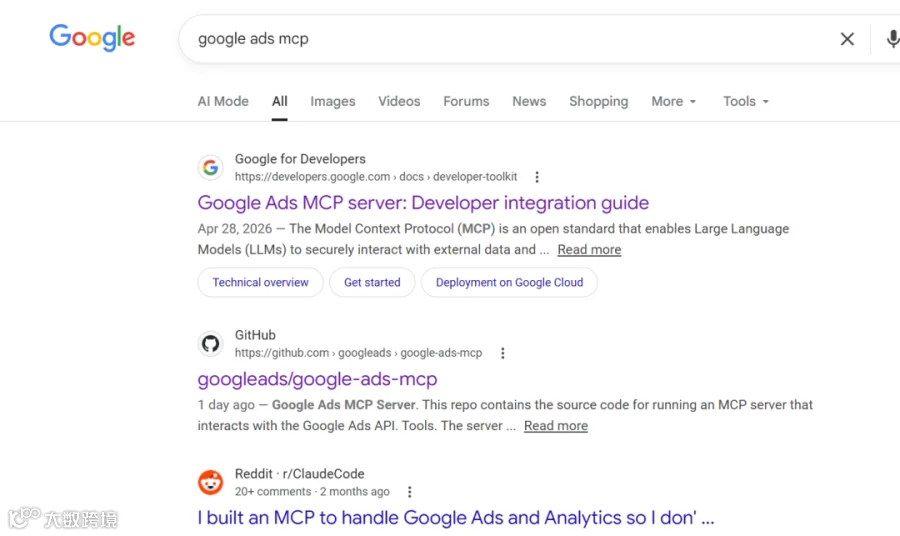Start voice search with the microphone icon
Screen dimensions: 900x536
coord(893,39)
